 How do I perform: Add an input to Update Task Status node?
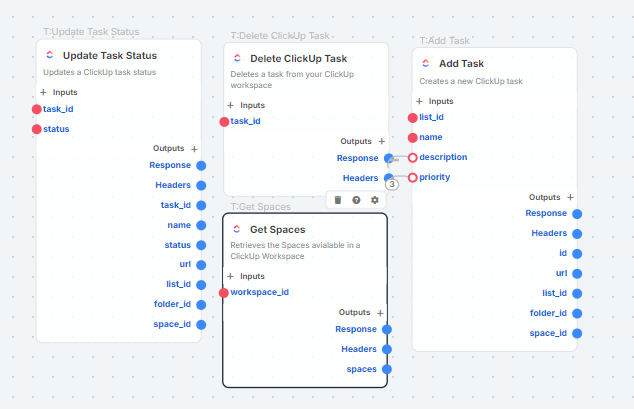tap(43, 92)
